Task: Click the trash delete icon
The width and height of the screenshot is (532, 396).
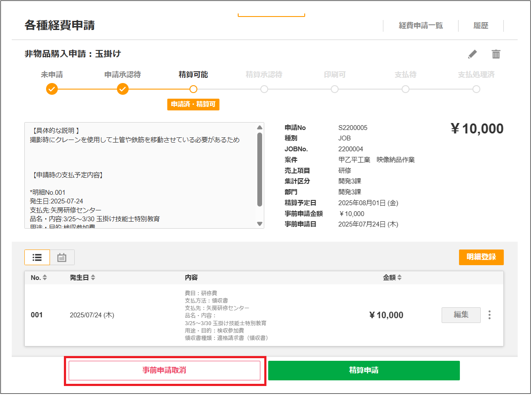Action: (x=496, y=54)
